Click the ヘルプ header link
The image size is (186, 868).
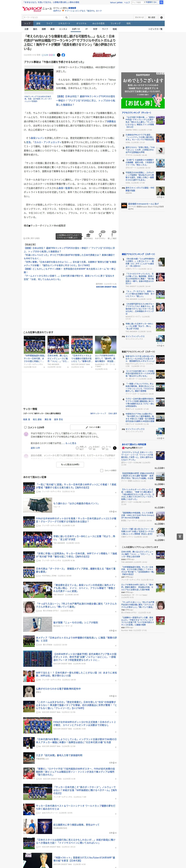coord(127,2)
